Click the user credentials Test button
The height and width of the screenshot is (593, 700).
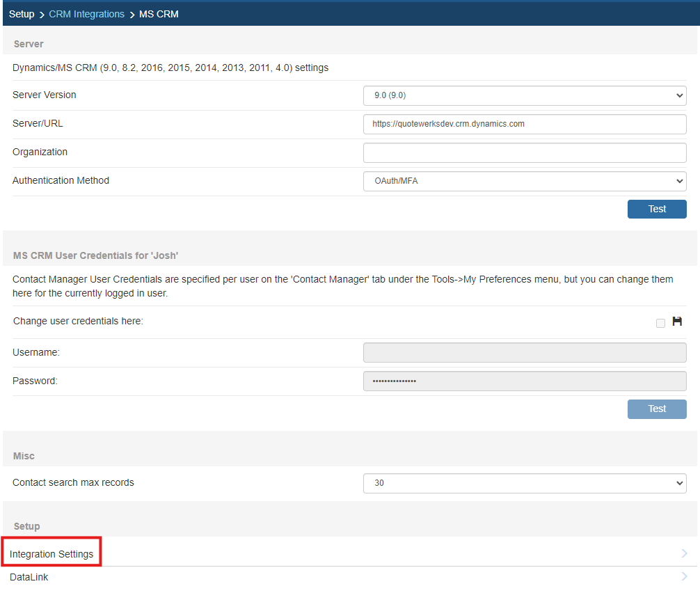point(657,409)
